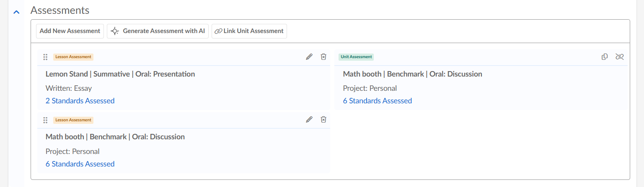Unlink the unit Math booth assessment

pyautogui.click(x=620, y=57)
